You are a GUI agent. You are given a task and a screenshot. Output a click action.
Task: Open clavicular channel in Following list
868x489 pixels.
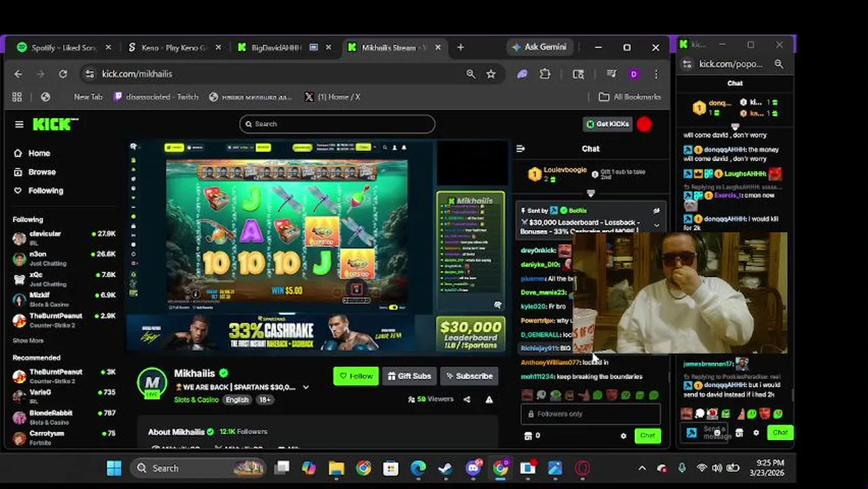[x=64, y=238]
